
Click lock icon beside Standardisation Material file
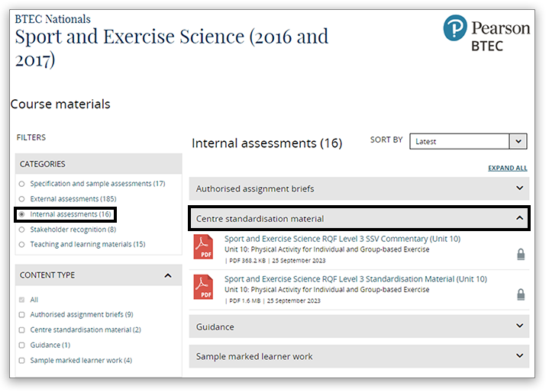point(521,294)
